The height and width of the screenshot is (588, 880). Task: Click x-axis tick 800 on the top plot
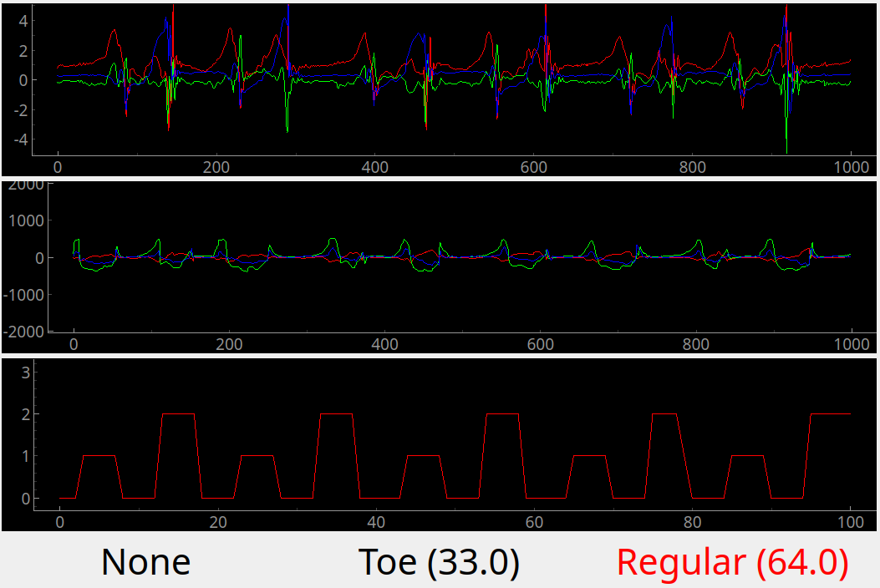[x=692, y=167]
